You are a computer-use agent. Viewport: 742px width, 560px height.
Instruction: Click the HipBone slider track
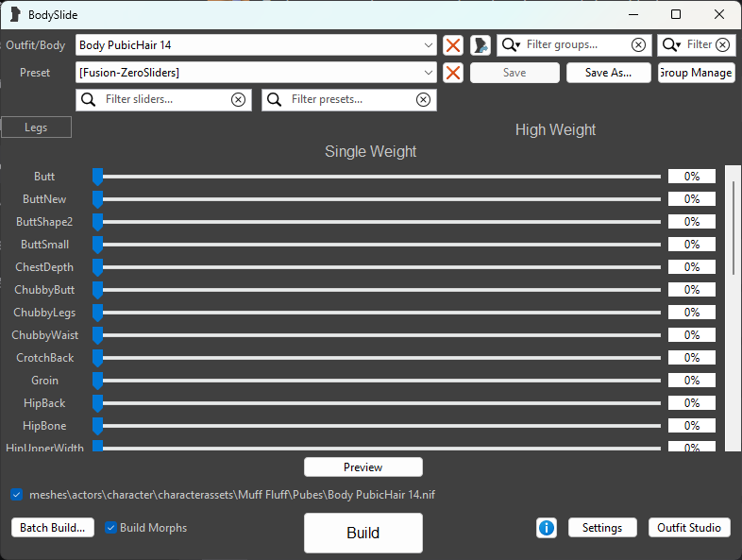point(377,426)
